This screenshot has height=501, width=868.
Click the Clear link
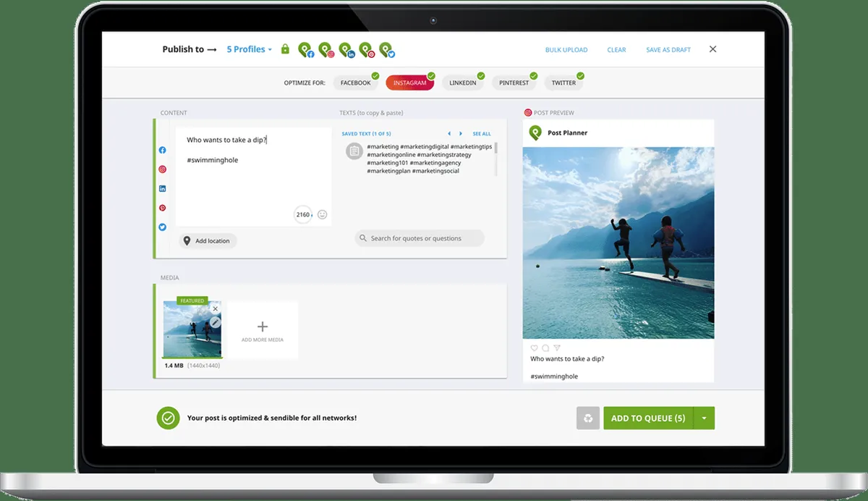tap(616, 50)
